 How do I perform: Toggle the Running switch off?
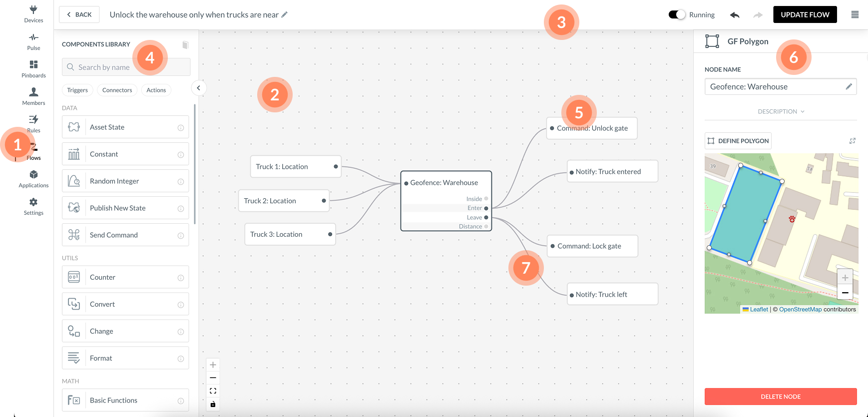pos(677,14)
